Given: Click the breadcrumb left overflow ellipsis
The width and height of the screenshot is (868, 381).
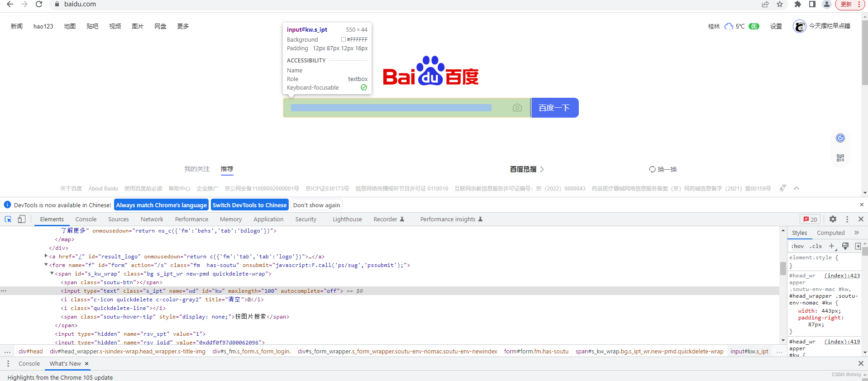Looking at the screenshot, I should pyautogui.click(x=7, y=352).
